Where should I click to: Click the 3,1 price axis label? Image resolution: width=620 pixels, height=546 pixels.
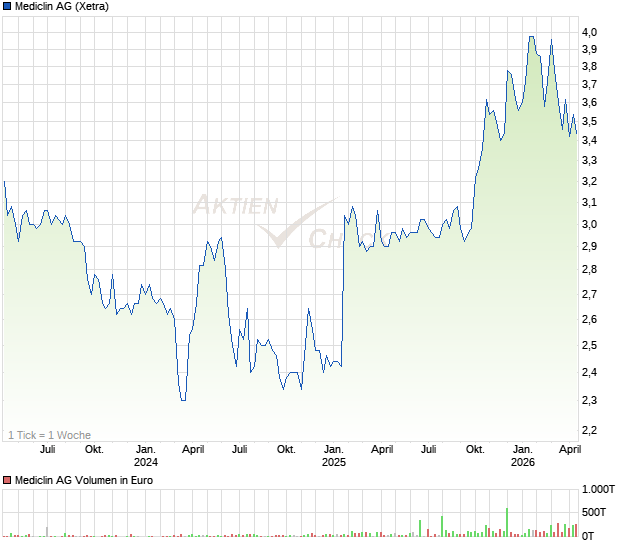coord(589,202)
